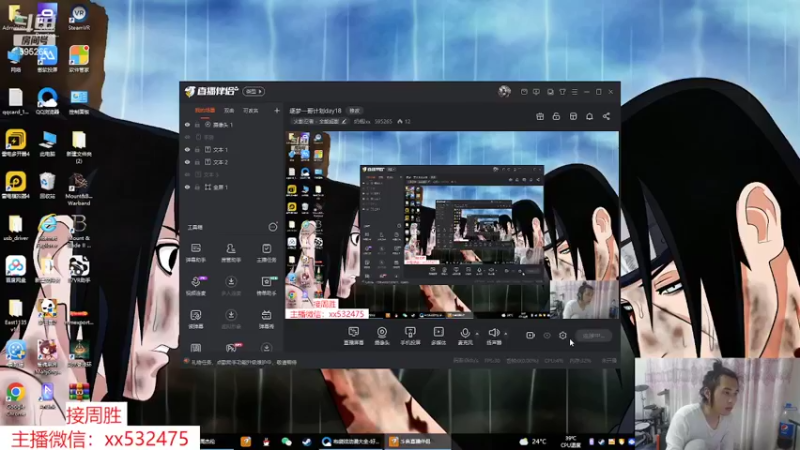This screenshot has height=450, width=800.
Task: Select the 全屏 1 source row
Action: coord(232,187)
